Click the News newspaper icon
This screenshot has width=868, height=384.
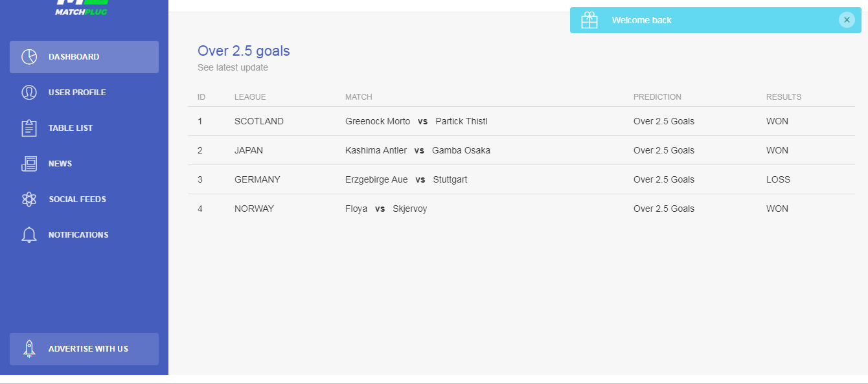pos(29,164)
